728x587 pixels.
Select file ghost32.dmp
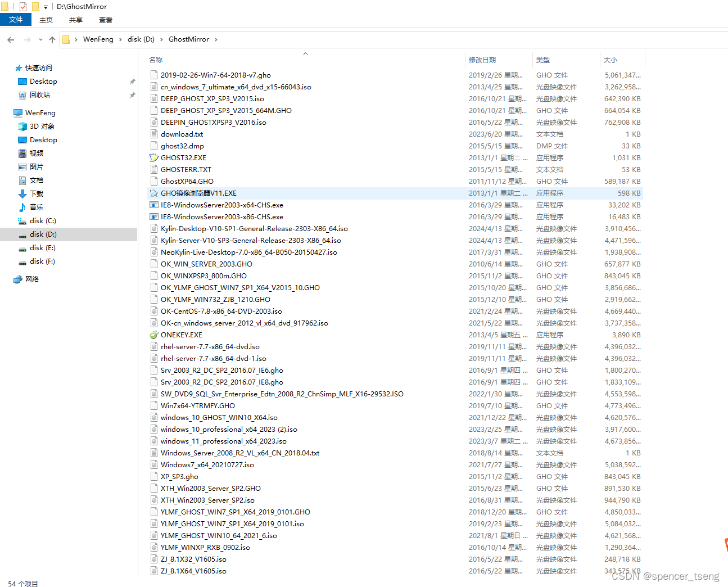pyautogui.click(x=182, y=146)
